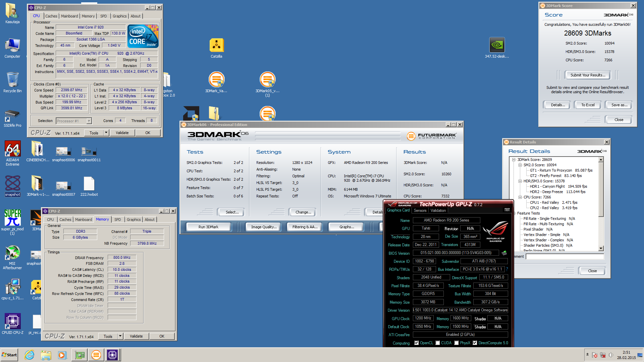Collapse the HDR/SM3.0 Score tree node
The image size is (644, 362).
tap(520, 181)
